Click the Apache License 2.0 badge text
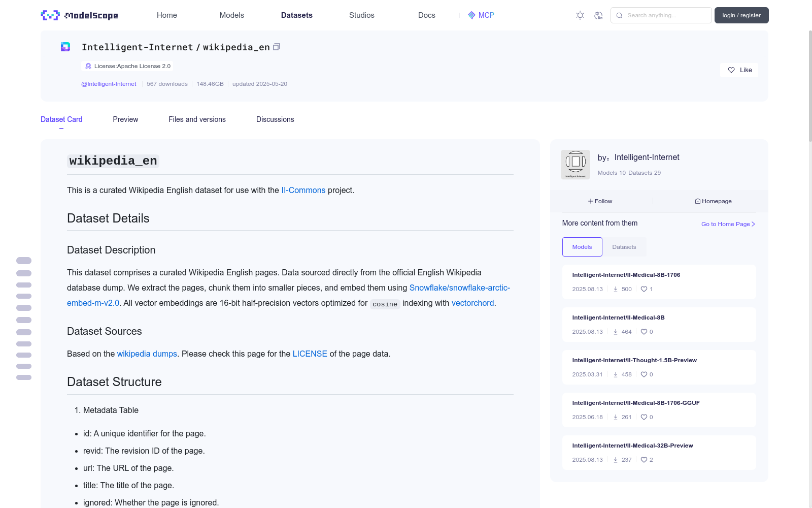Screen dimensions: 812x508 [132, 66]
